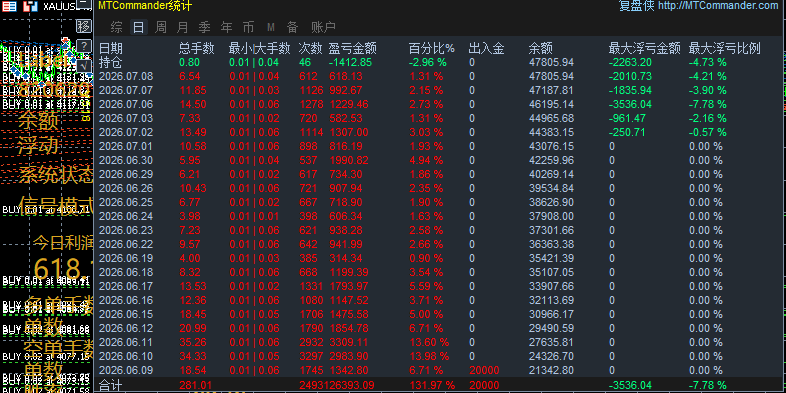
Task: Click the 盈亏金额 column header
Action: 352,49
